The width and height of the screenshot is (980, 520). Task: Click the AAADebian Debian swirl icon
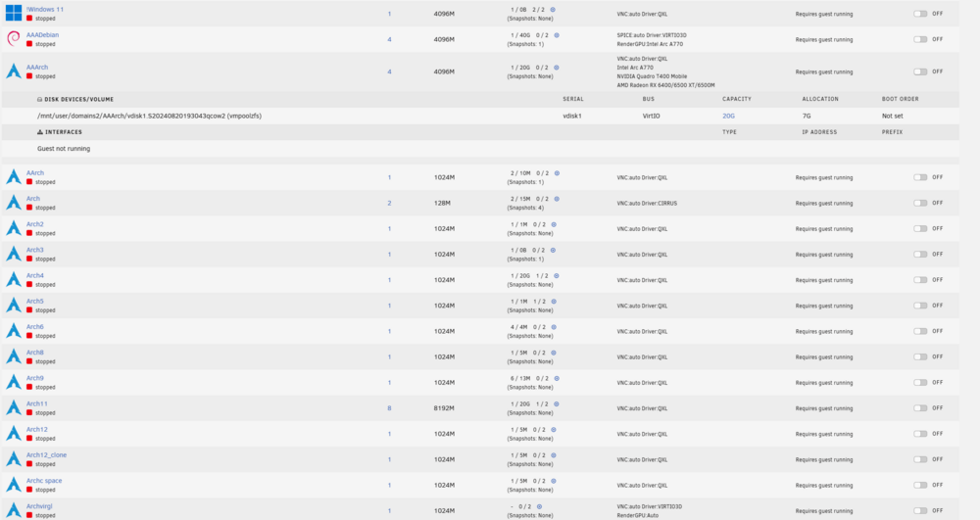pyautogui.click(x=14, y=39)
